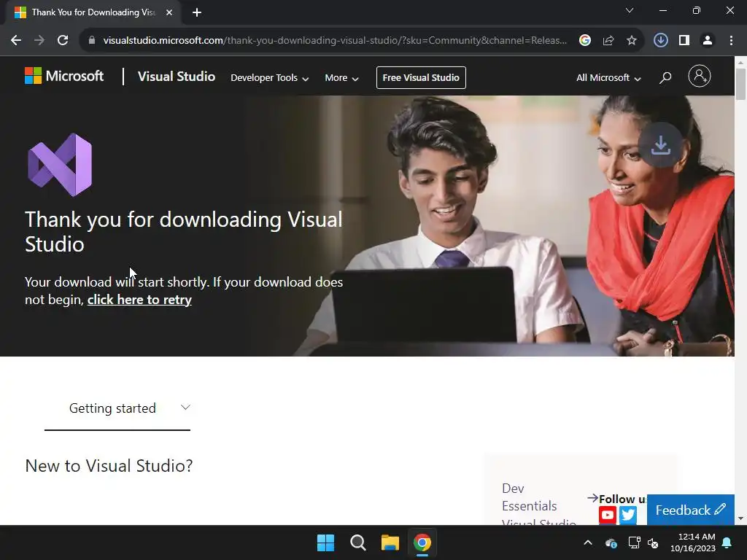747x560 pixels.
Task: Open notifications bell icon
Action: 727,542
